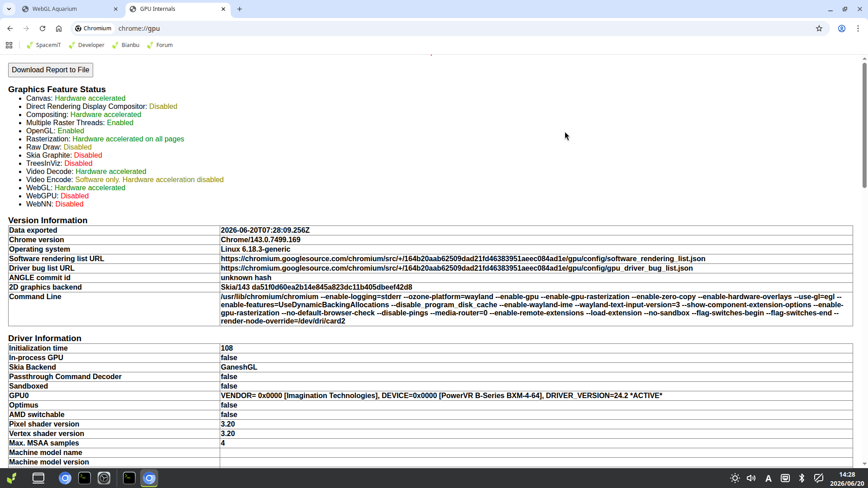Viewport: 868px width, 488px height.
Task: Open the Bianbu start menu launcher
Action: coord(12,478)
